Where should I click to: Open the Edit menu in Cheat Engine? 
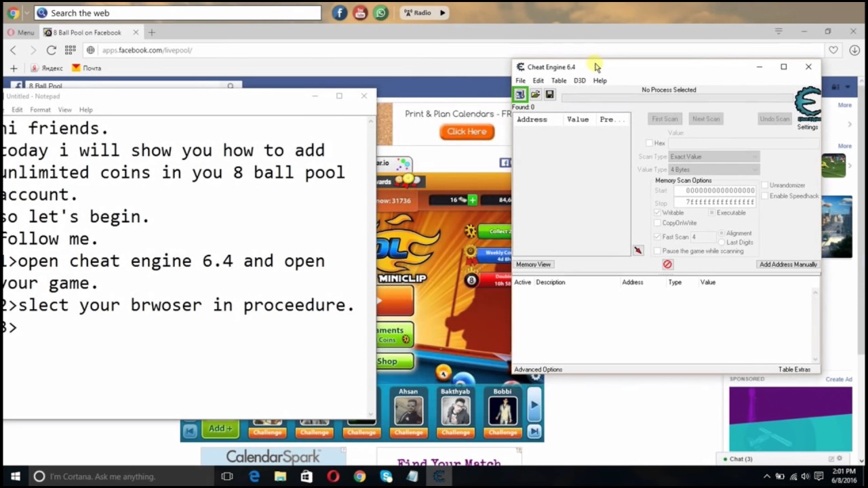pos(538,81)
